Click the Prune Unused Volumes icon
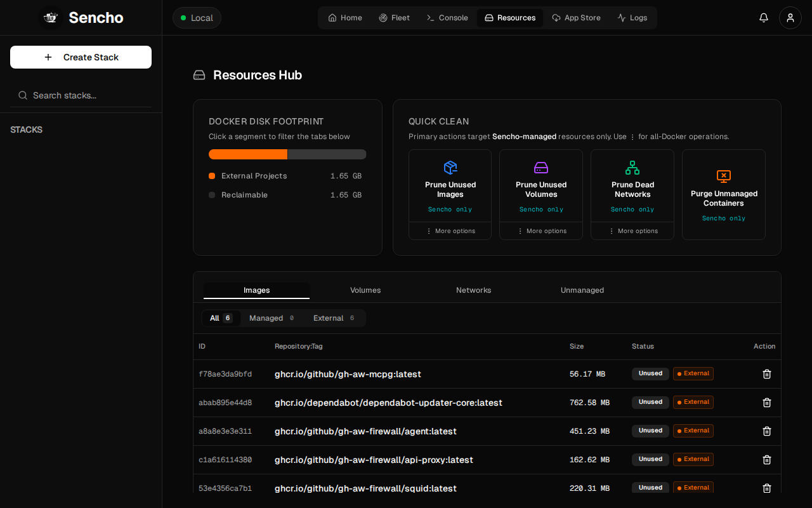Image resolution: width=812 pixels, height=508 pixels. pyautogui.click(x=541, y=167)
